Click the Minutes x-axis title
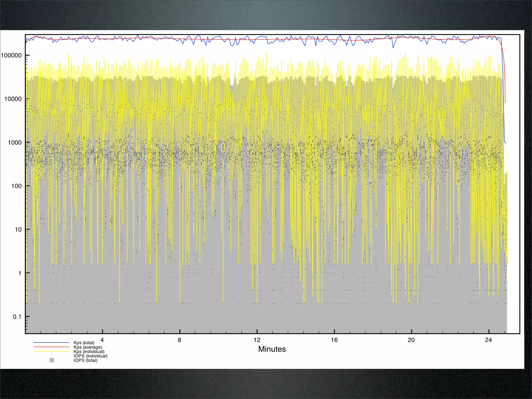 point(272,349)
